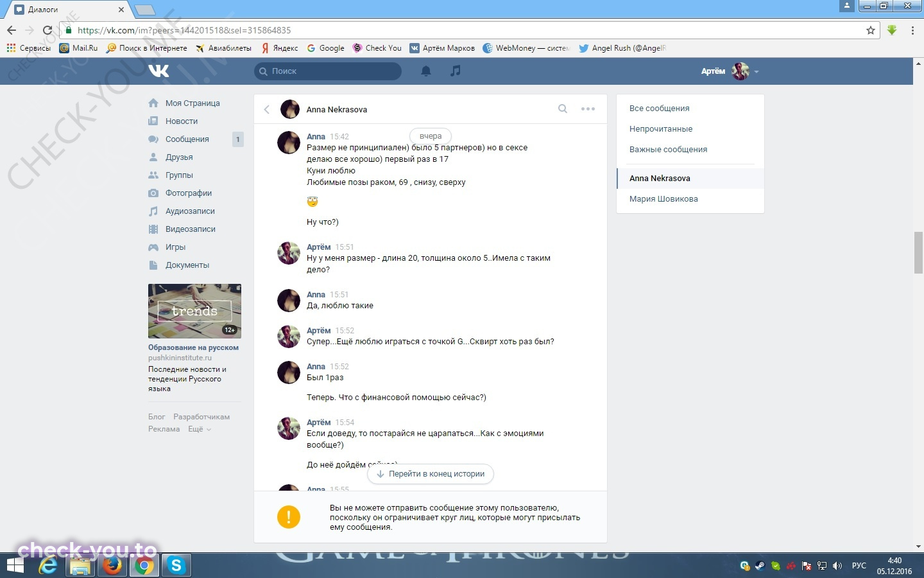Select Все сообщения filter

coord(660,109)
